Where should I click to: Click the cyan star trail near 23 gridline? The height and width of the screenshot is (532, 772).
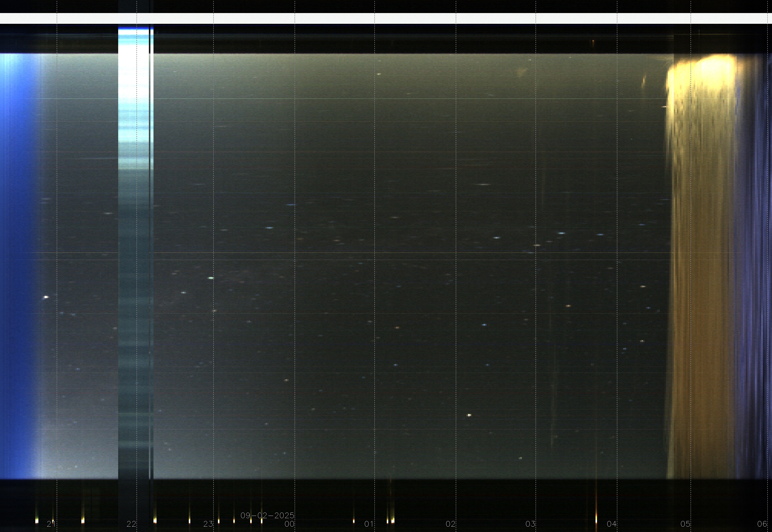[x=211, y=278]
